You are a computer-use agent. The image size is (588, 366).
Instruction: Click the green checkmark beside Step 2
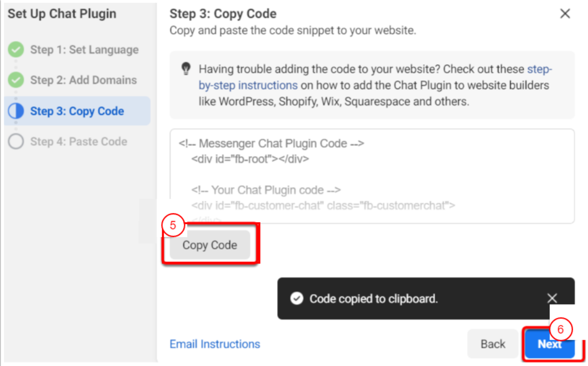16,80
